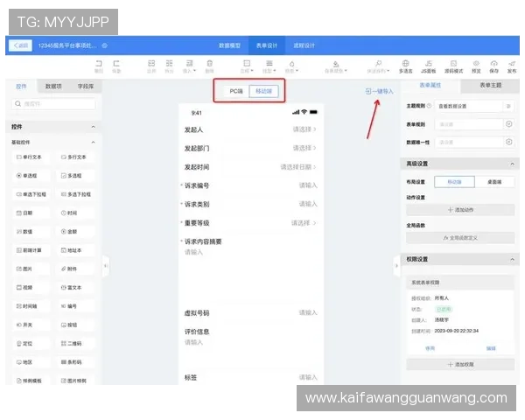The image size is (525, 420).
Task: Click the redo icon in the toolbar
Action: click(x=116, y=63)
